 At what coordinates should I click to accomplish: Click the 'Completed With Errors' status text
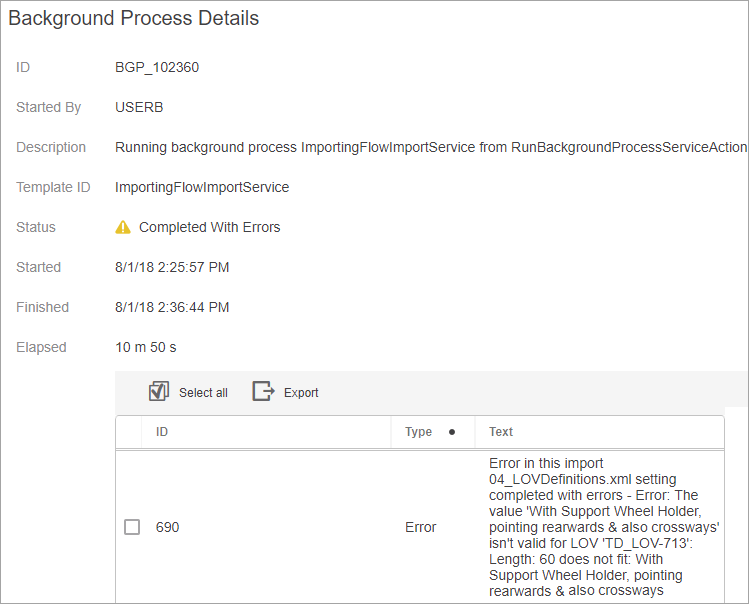click(210, 227)
